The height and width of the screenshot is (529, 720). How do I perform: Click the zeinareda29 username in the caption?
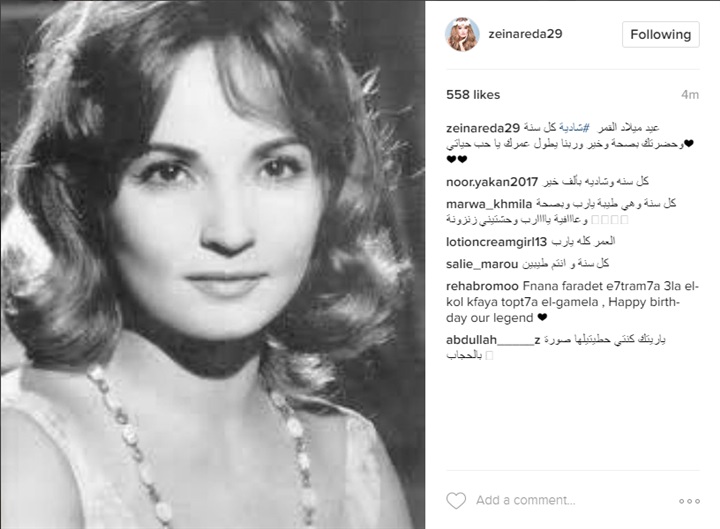(x=483, y=128)
